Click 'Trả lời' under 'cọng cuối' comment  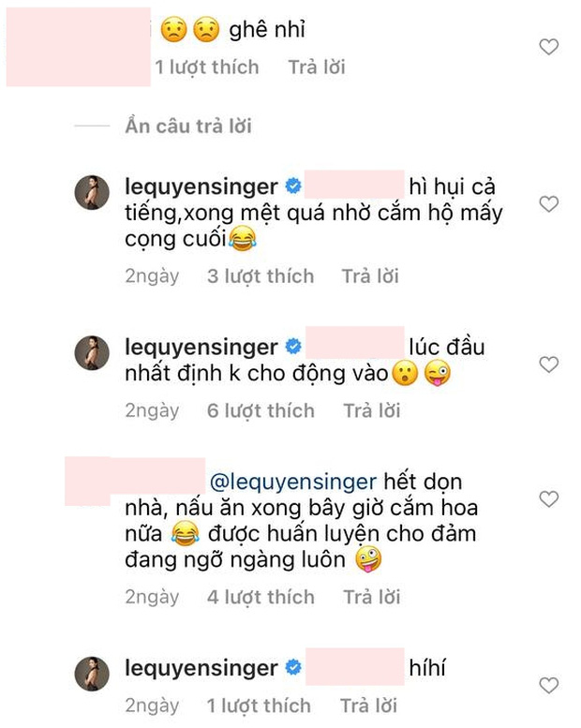tap(368, 276)
